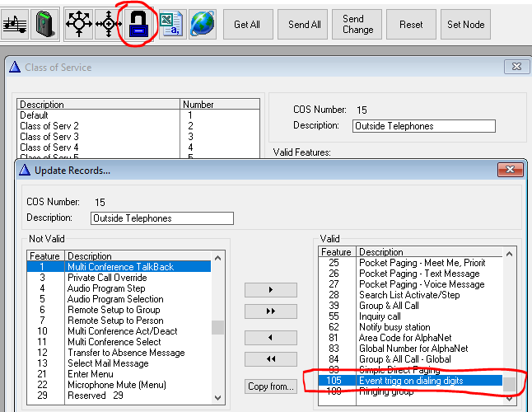Screen dimensions: 532x412
Task: Click the Description field in Update Records dialog
Action: click(162, 218)
